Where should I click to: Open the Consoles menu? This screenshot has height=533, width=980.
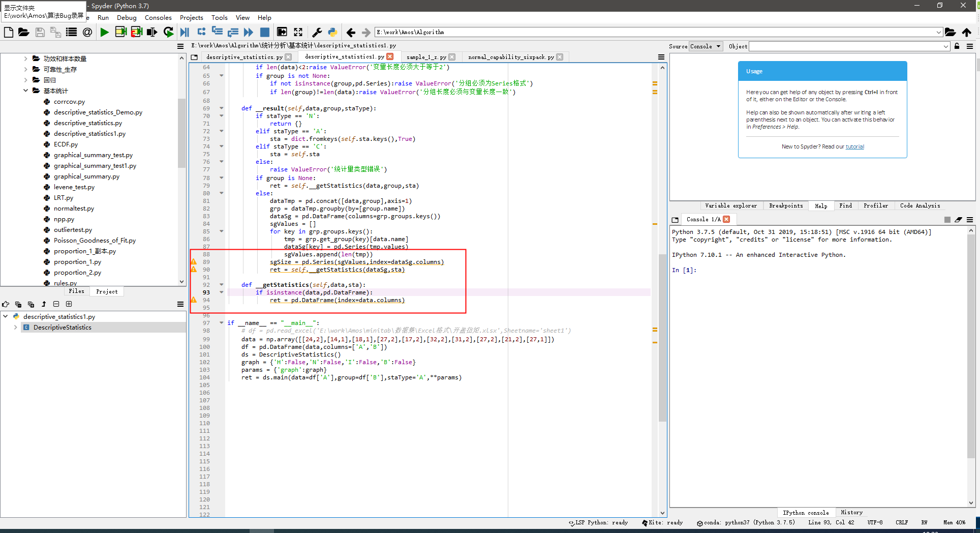pyautogui.click(x=158, y=17)
